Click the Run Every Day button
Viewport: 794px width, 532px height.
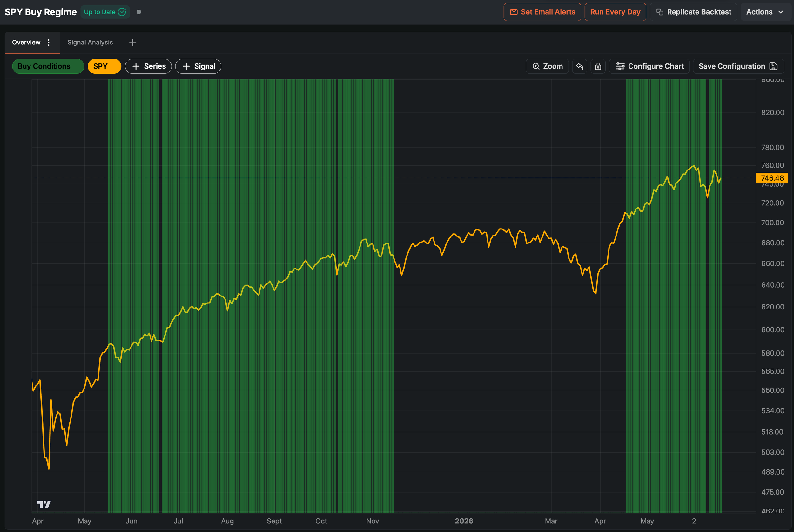point(615,12)
